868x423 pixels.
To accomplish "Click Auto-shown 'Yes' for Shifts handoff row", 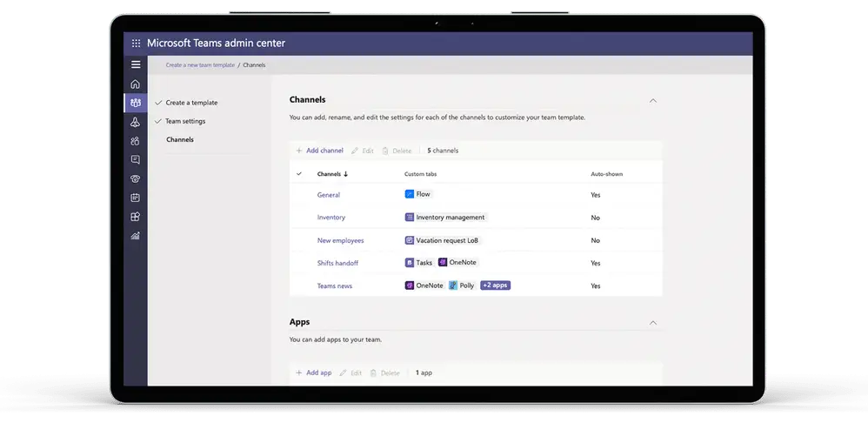I will click(596, 263).
